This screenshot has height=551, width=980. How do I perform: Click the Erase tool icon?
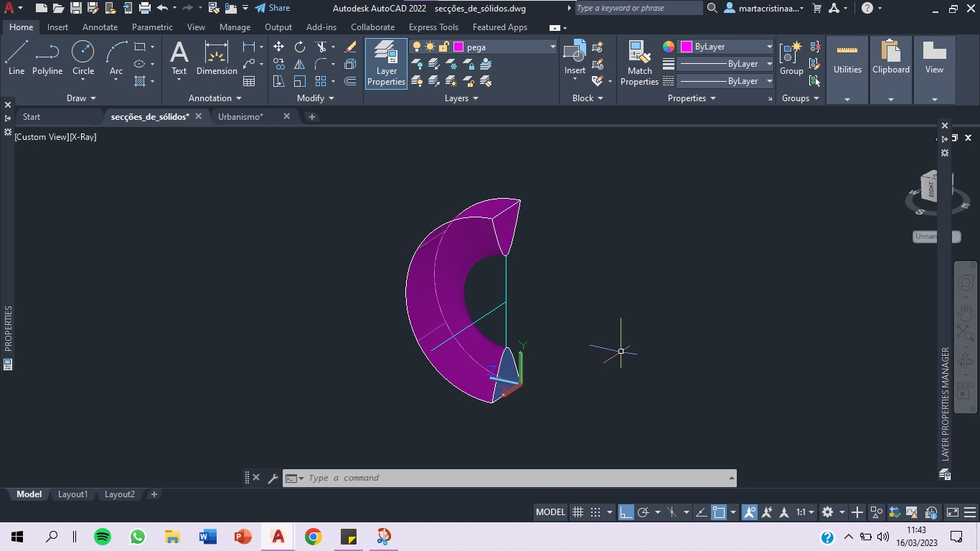pyautogui.click(x=350, y=47)
